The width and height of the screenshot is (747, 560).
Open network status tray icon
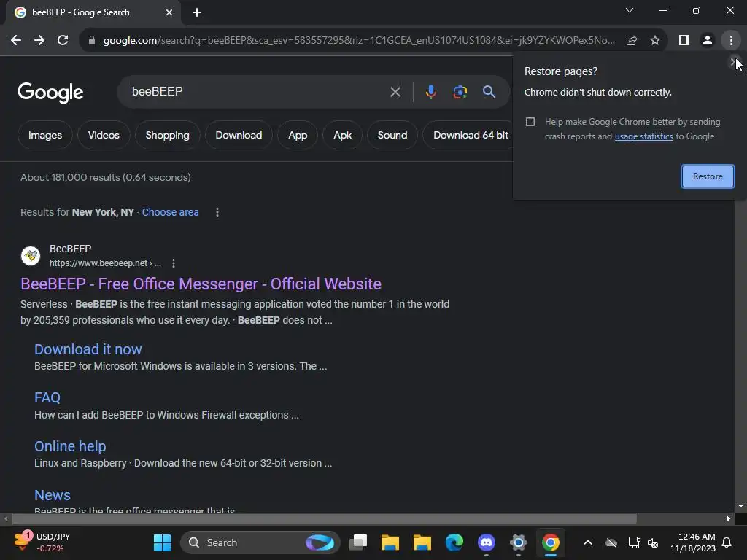[x=634, y=542]
